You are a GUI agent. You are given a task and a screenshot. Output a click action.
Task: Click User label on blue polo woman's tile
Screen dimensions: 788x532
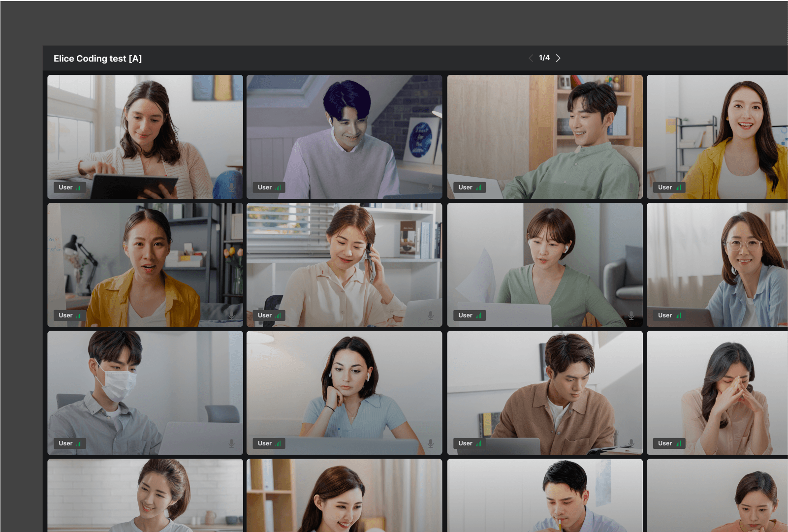click(x=265, y=443)
